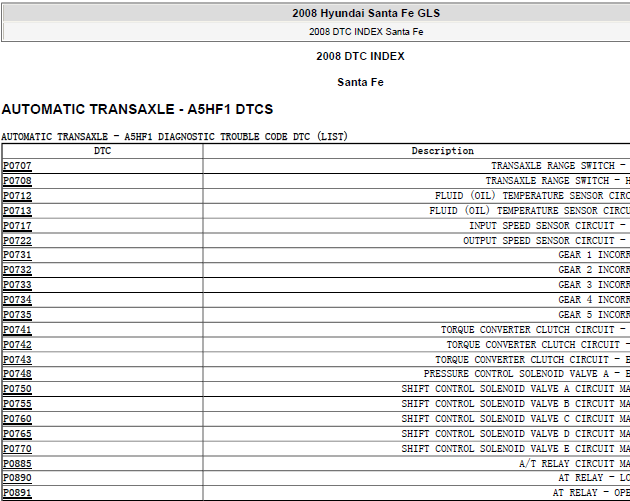Open the P0713 trouble code link
Viewport: 630px width, 501px height.
17,211
